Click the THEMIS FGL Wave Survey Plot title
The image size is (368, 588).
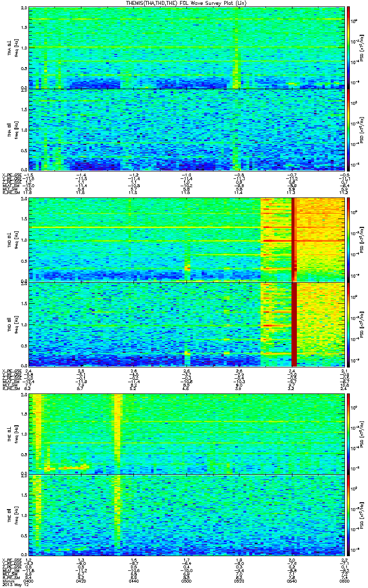186,3
